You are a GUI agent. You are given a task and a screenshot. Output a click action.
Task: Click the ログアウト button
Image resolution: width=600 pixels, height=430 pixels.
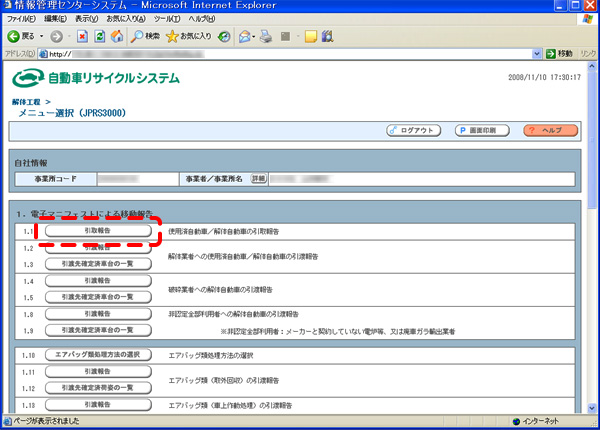click(413, 130)
